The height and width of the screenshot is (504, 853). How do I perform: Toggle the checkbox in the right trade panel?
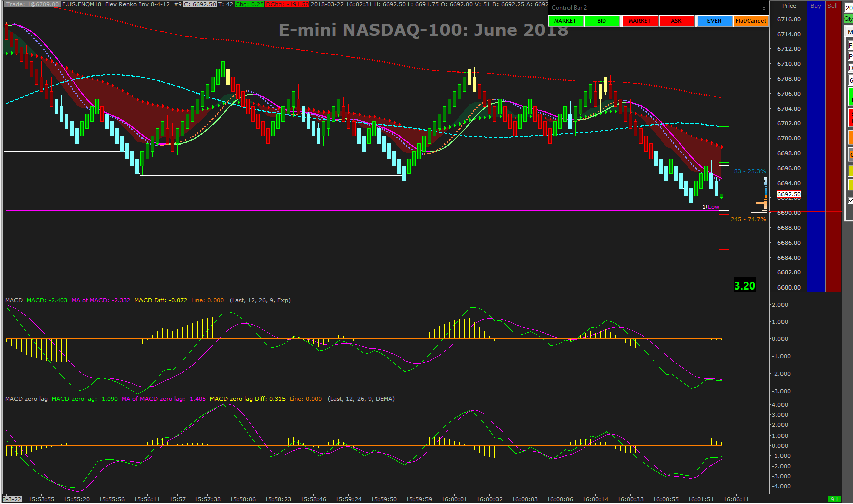click(x=850, y=200)
